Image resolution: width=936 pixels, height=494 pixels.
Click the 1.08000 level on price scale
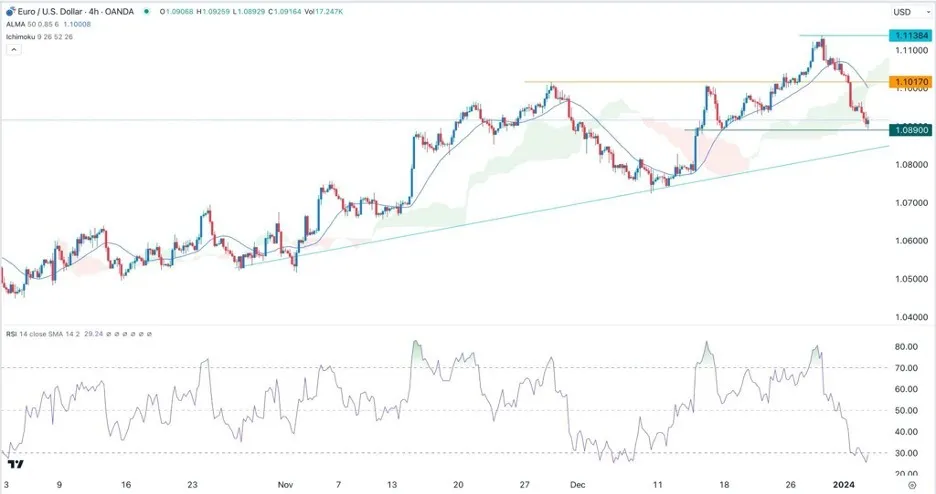[x=912, y=165]
